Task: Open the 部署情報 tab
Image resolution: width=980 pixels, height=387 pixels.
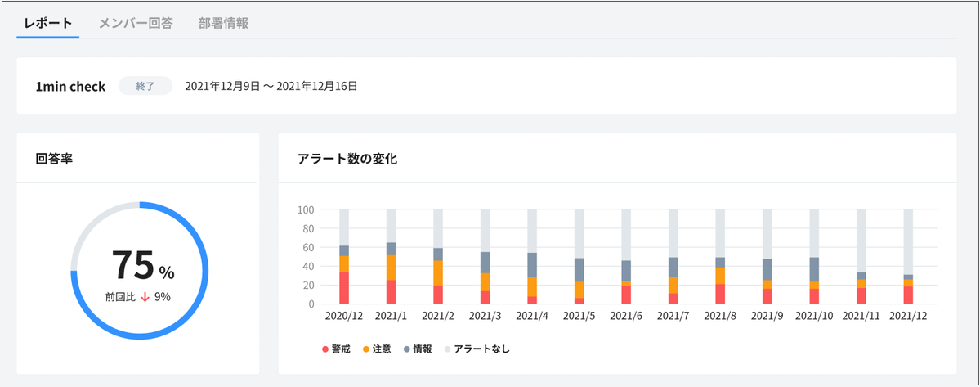Action: pos(223,23)
